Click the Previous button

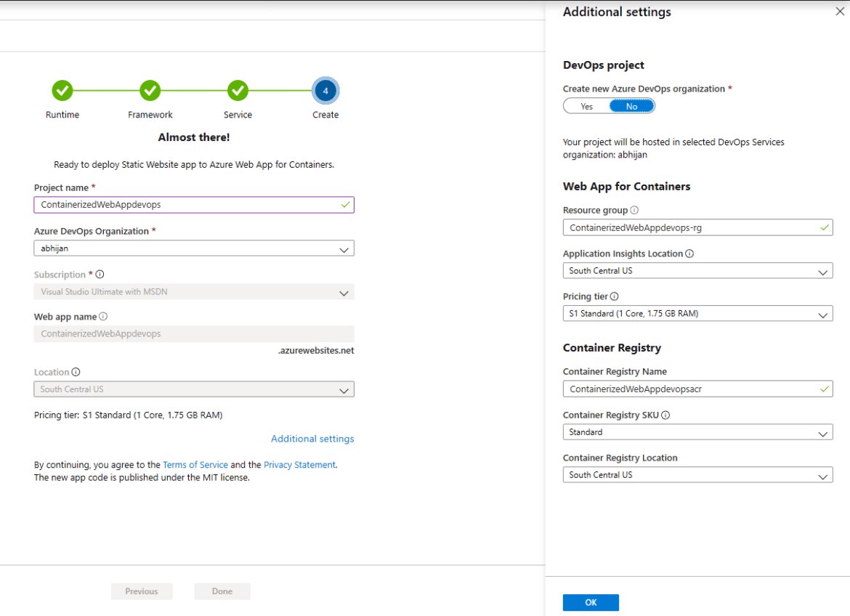(142, 591)
